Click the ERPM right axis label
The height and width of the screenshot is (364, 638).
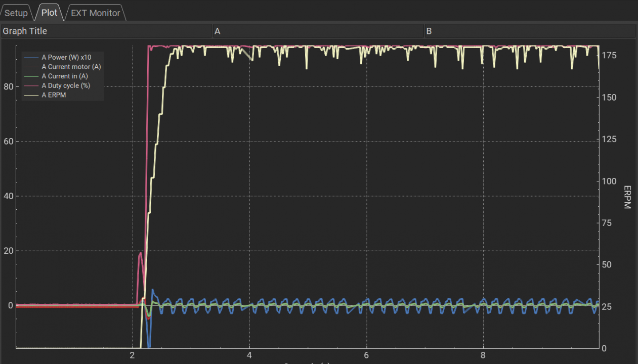(x=627, y=197)
